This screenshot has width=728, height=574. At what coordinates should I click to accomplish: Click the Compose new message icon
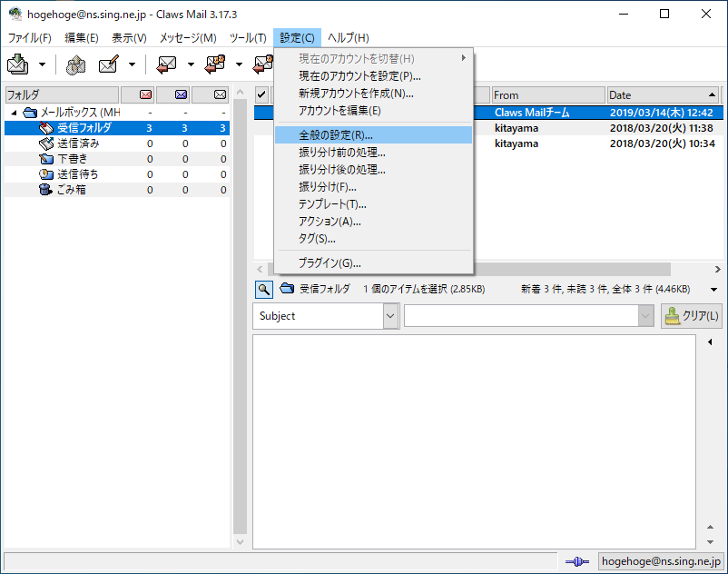tap(108, 64)
